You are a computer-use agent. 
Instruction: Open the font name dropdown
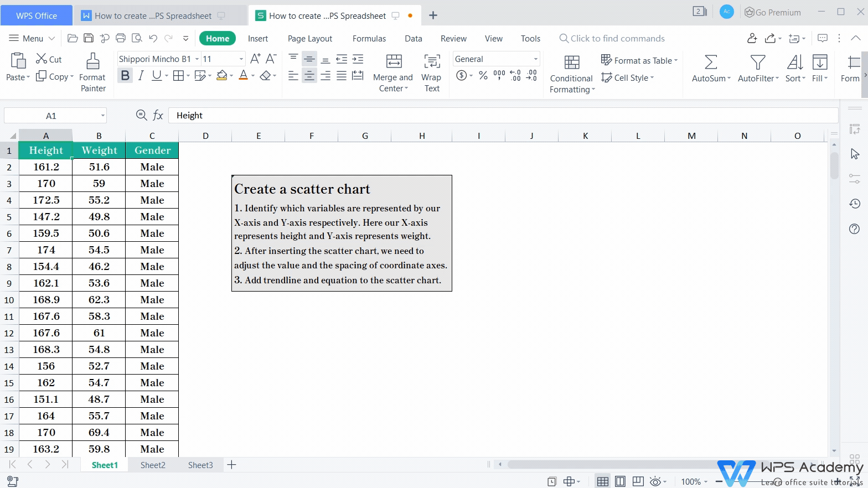pos(197,59)
